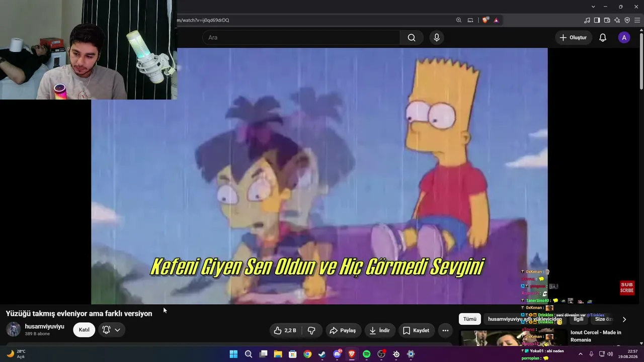Download the video with İndir

[x=380, y=330]
